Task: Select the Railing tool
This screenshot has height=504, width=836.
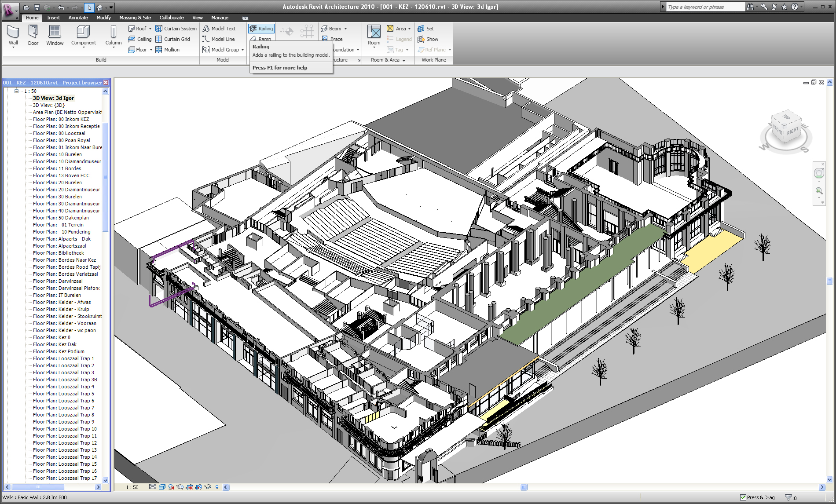Action: pos(261,29)
